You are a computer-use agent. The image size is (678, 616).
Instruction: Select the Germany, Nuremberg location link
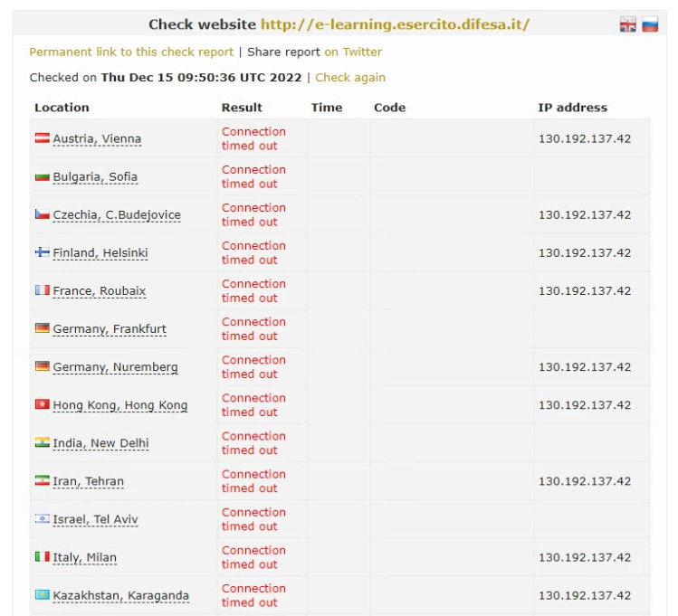click(x=115, y=367)
